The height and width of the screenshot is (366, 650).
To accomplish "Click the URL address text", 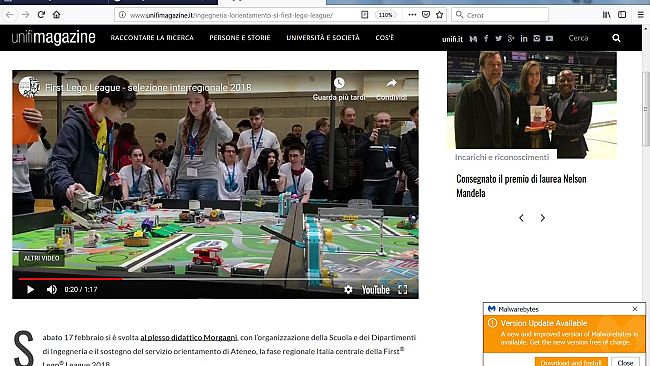I will pyautogui.click(x=231, y=15).
